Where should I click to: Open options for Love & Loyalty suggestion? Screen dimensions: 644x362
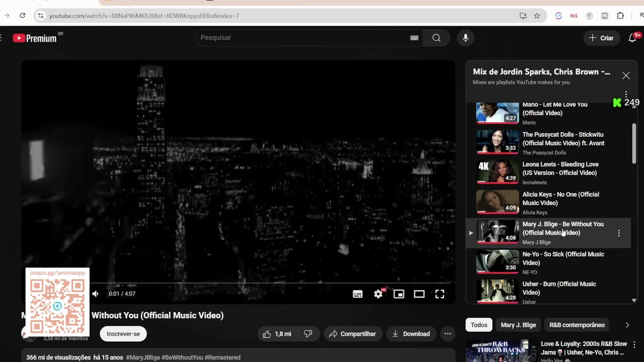(634, 345)
